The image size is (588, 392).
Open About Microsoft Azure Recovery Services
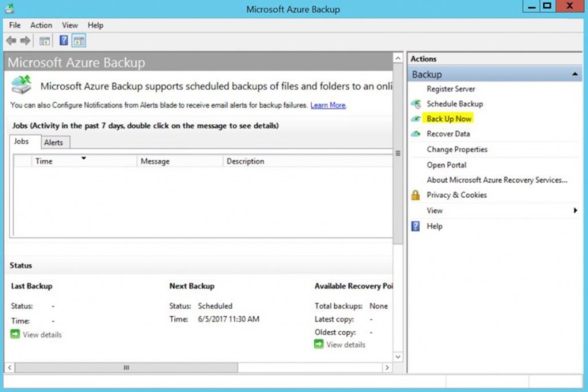click(x=497, y=180)
